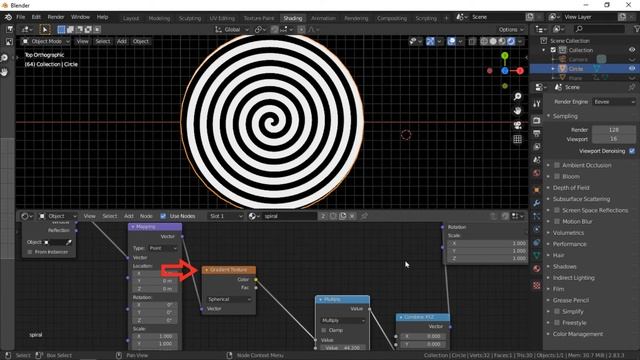Hide the Collection with its eye icon

click(632, 50)
